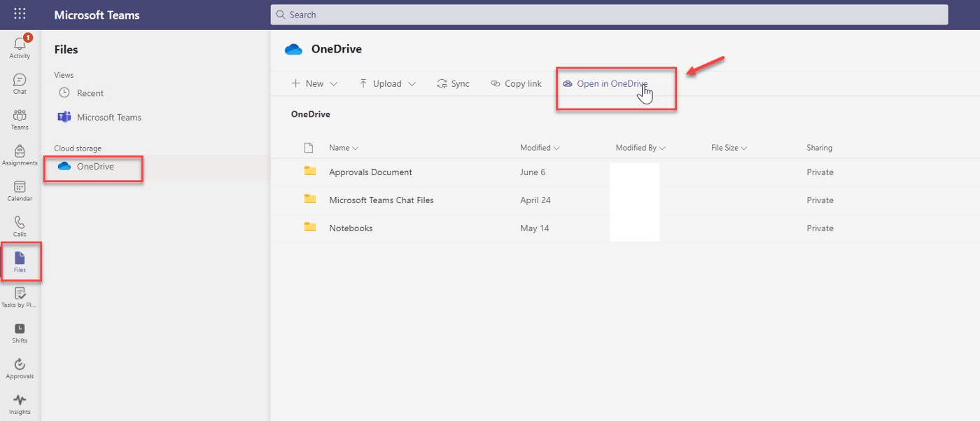Click the Notebooks folder icon
Image resolution: width=980 pixels, height=421 pixels.
click(310, 227)
